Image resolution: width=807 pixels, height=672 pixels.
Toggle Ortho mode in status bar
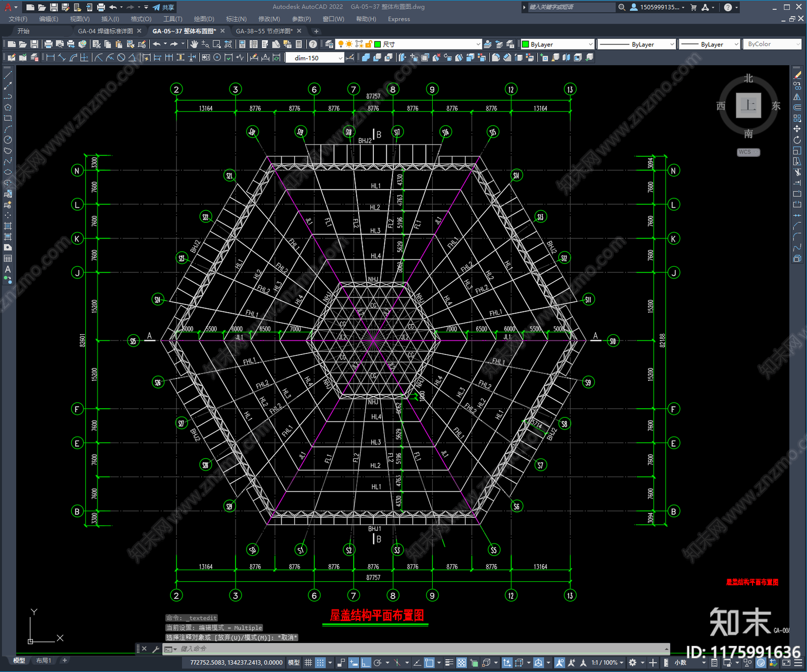pyautogui.click(x=366, y=662)
